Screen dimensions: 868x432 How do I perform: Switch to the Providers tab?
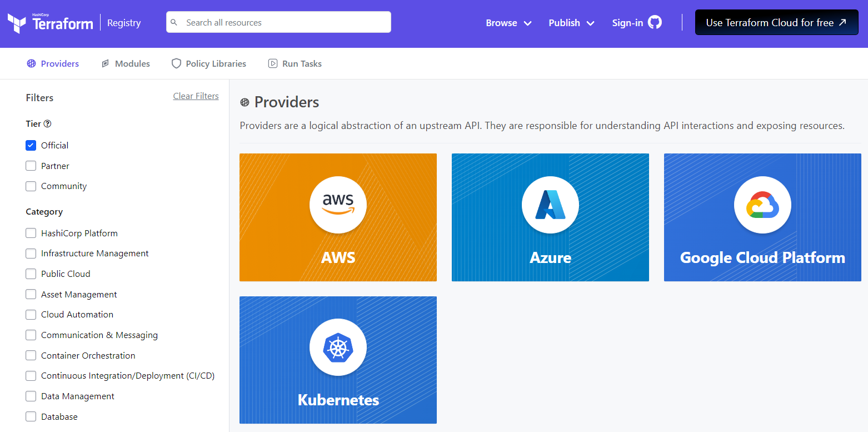53,63
